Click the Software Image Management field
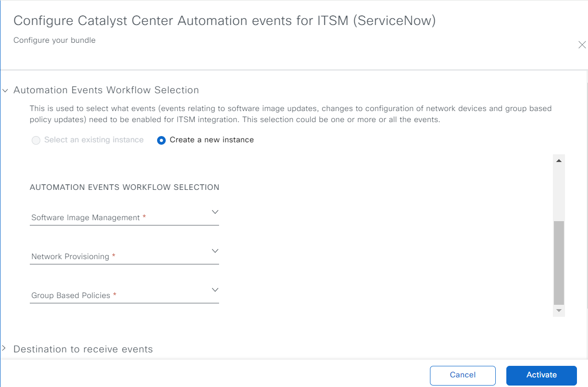This screenshot has height=387, width=588. tap(124, 216)
